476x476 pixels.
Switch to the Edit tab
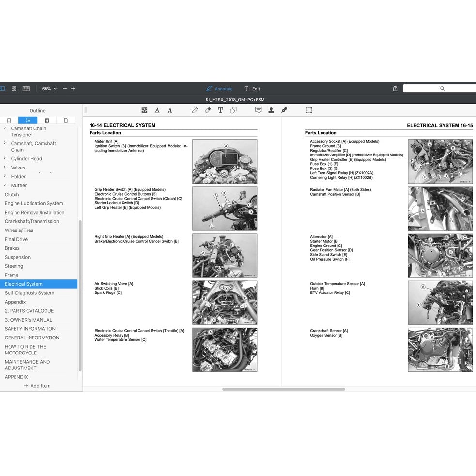click(252, 89)
